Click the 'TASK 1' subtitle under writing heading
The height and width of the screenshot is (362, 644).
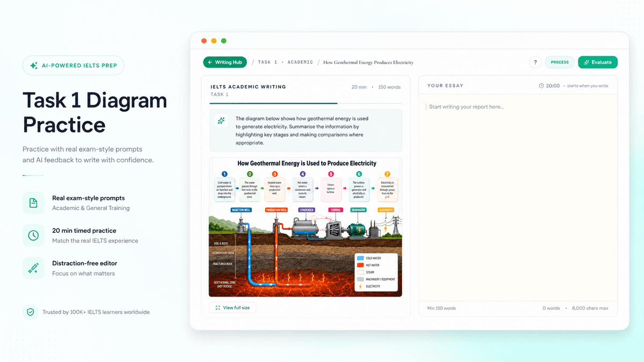219,94
